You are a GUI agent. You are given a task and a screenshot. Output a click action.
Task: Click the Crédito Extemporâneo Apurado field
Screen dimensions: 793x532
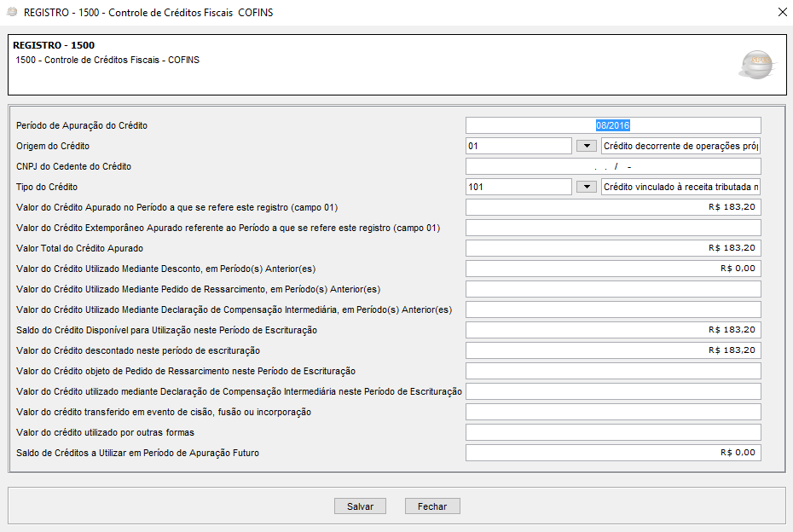coord(613,228)
